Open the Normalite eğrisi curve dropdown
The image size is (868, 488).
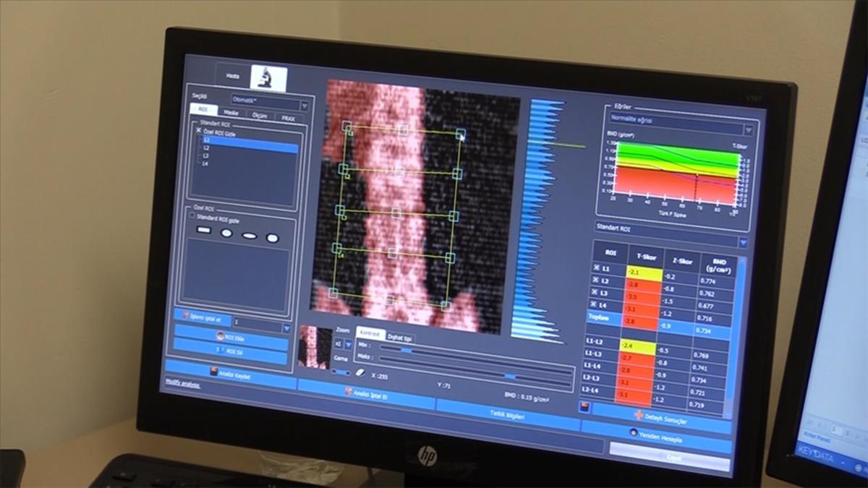748,130
